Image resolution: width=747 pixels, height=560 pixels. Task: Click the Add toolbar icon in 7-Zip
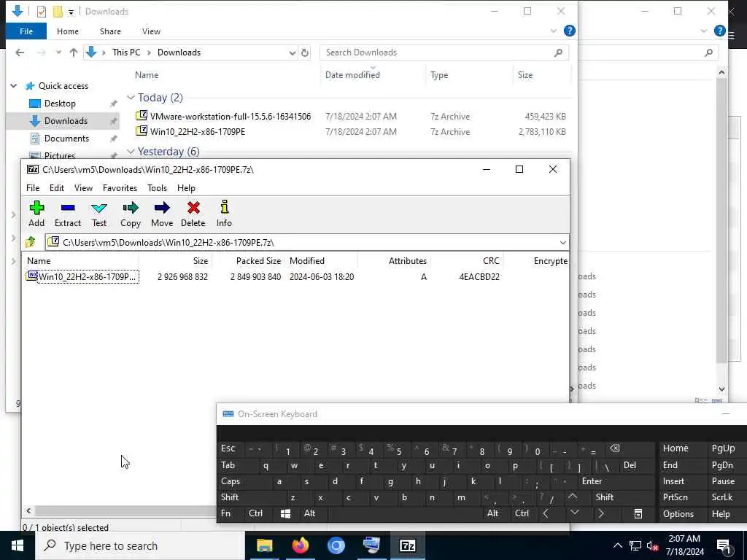pos(36,214)
